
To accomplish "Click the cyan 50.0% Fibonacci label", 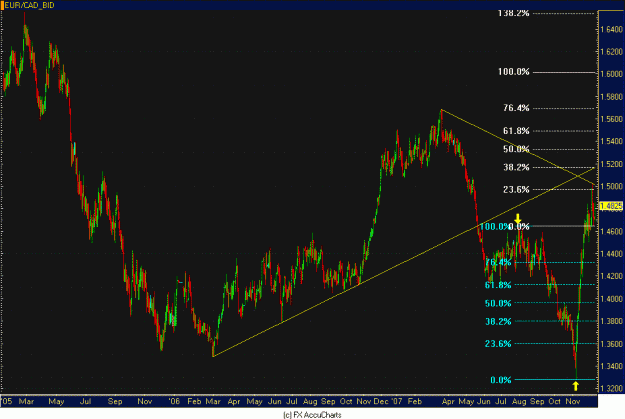I will tap(498, 303).
